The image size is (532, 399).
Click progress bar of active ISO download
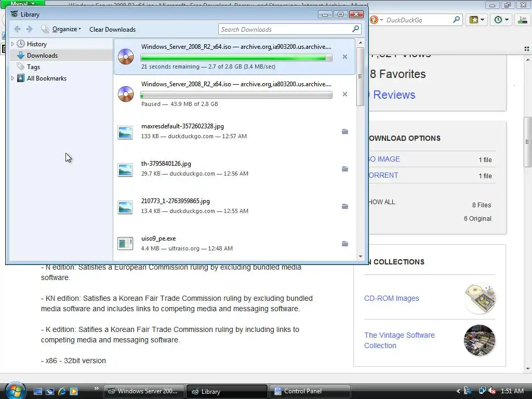236,58
